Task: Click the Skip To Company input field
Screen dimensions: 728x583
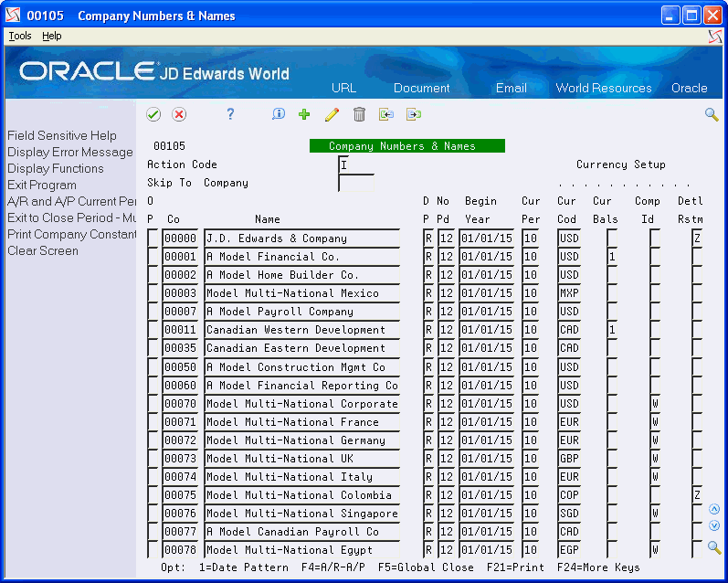Action: pyautogui.click(x=356, y=183)
